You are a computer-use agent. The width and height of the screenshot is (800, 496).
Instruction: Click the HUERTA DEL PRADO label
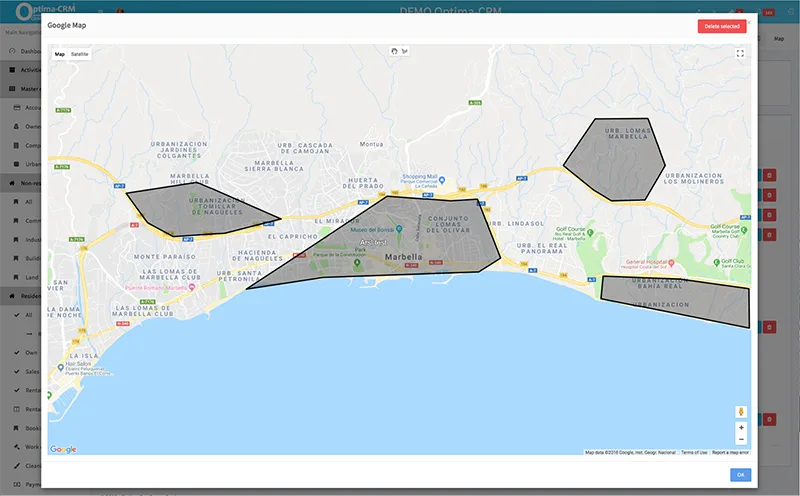(x=363, y=183)
